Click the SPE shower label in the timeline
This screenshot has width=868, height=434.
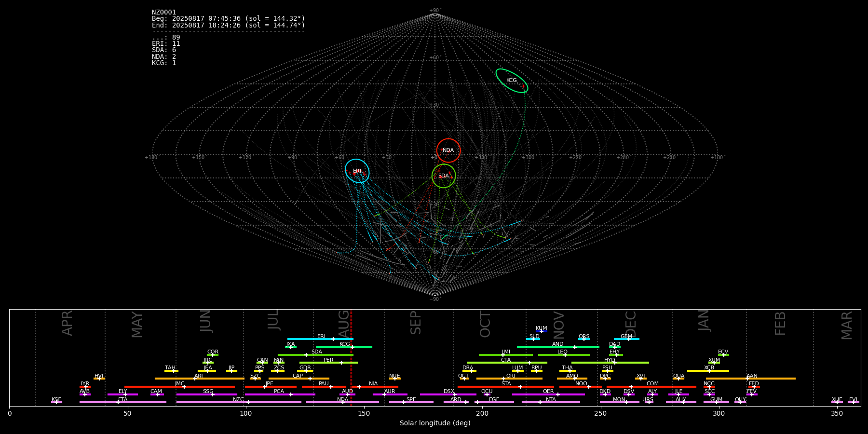point(411,400)
